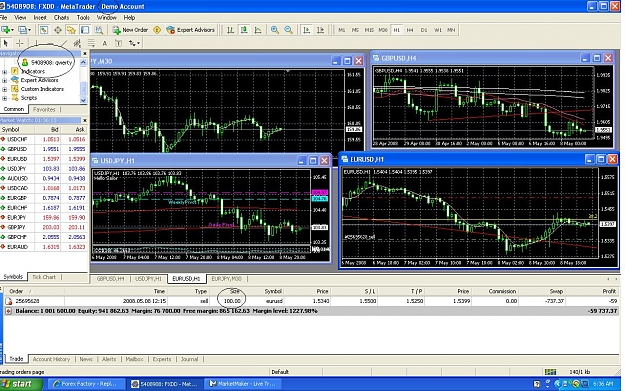This screenshot has width=625, height=391.
Task: Zoom in on the chart
Action: pyautogui.click(x=274, y=30)
